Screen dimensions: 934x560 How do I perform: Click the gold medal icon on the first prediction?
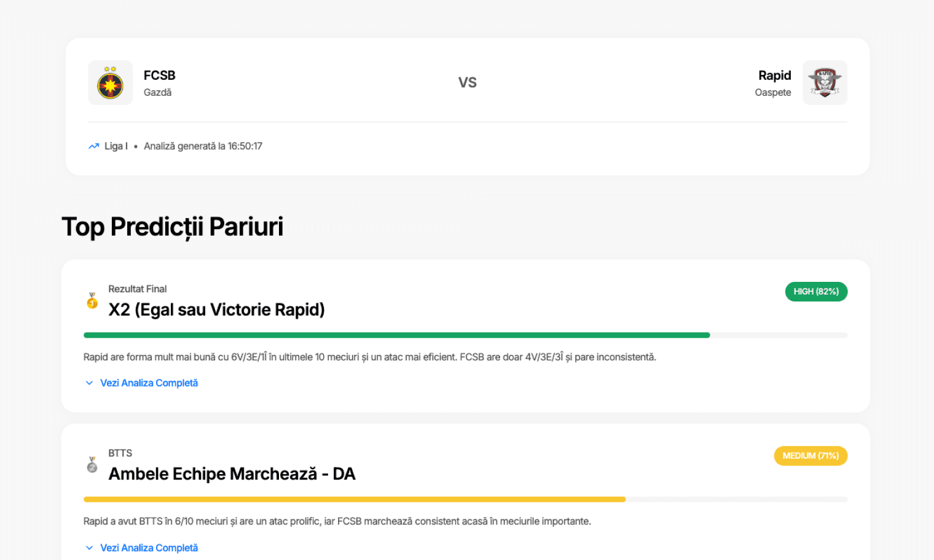click(x=92, y=301)
